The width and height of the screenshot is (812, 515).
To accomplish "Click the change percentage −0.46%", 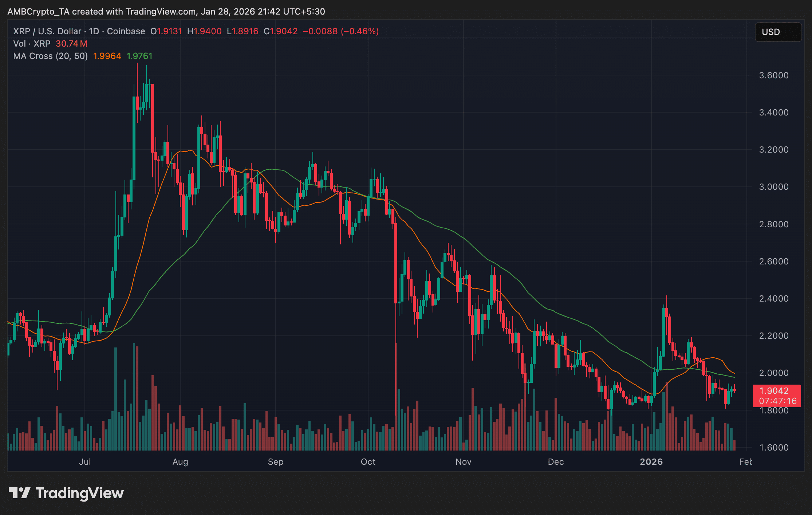I will pos(360,31).
